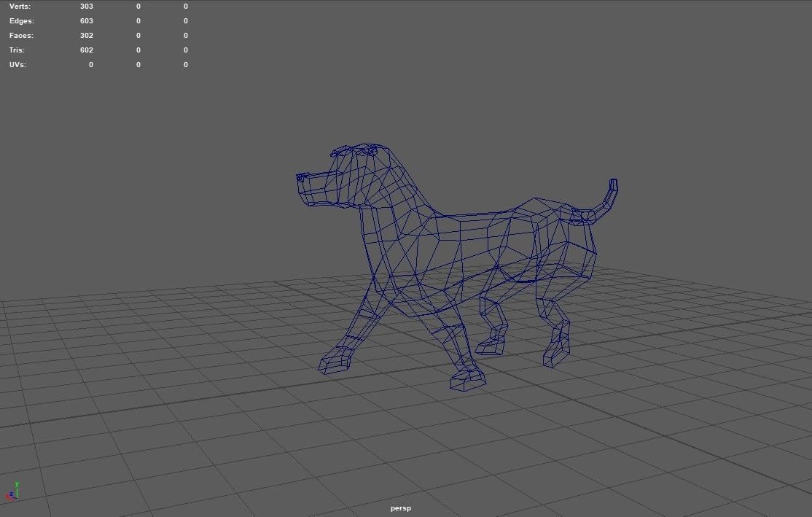Image resolution: width=812 pixels, height=517 pixels.
Task: Click the UVs label in the heads-up display
Action: click(17, 64)
